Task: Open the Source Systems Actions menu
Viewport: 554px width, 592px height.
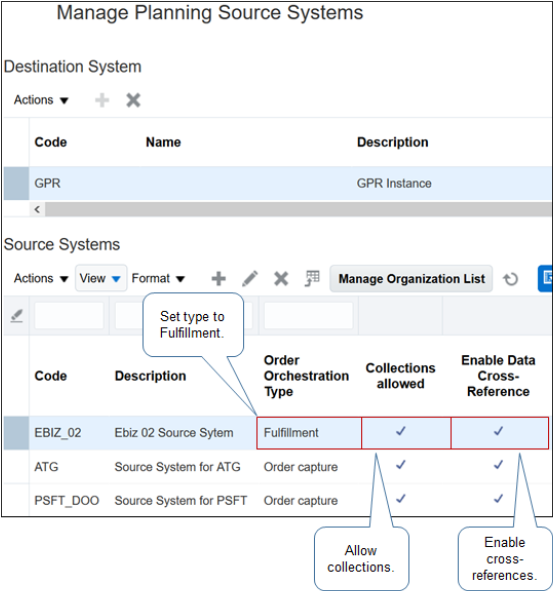Action: pyautogui.click(x=41, y=279)
